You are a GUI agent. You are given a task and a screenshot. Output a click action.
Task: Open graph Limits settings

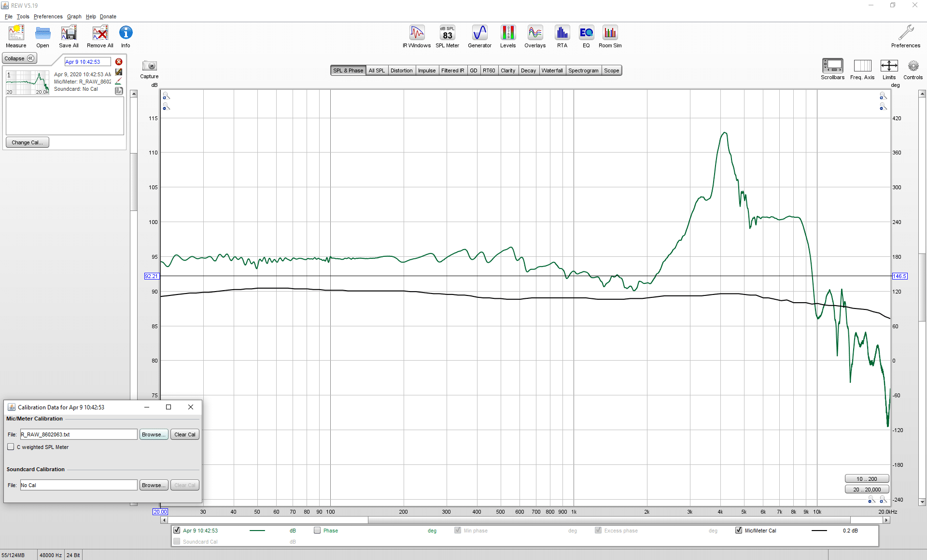[x=889, y=69]
